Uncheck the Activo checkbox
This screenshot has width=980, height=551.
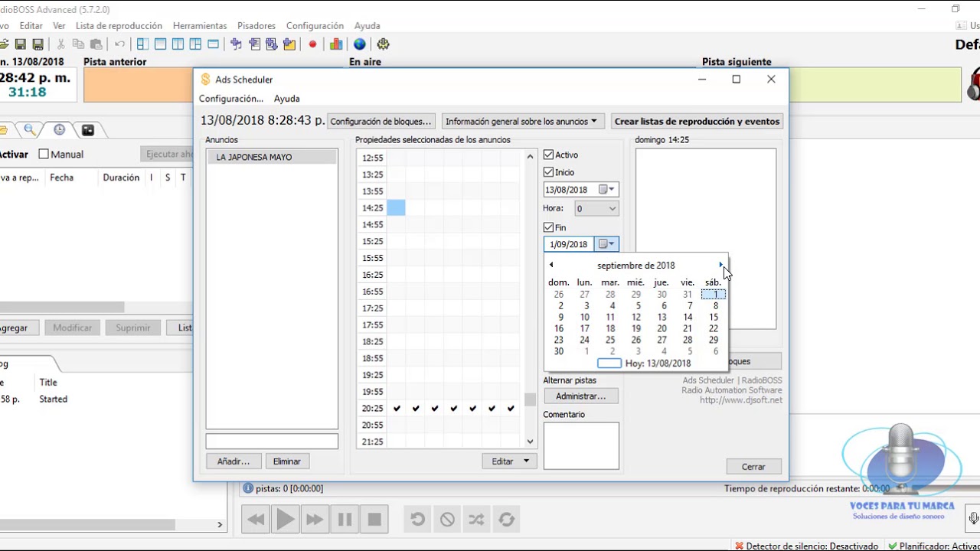pyautogui.click(x=548, y=155)
